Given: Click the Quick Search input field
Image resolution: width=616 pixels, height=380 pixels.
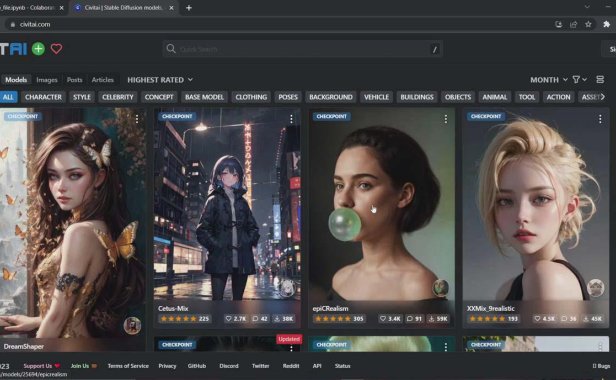Looking at the screenshot, I should (302, 49).
